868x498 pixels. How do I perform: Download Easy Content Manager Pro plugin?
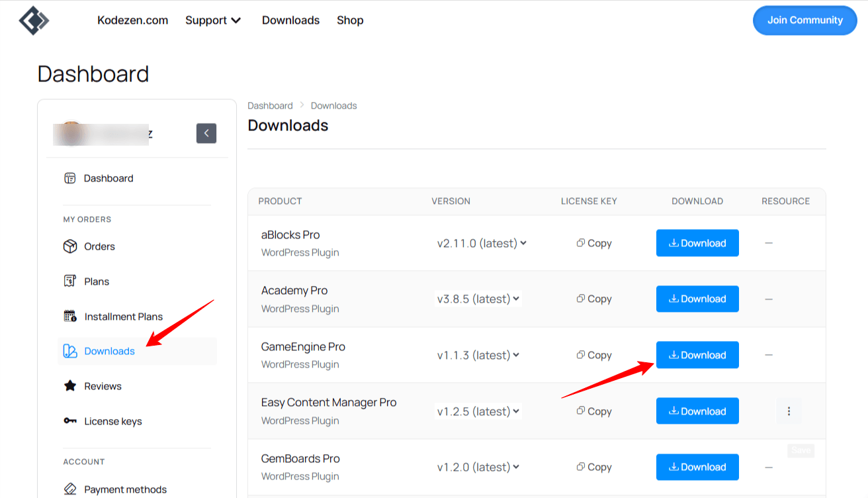(697, 411)
